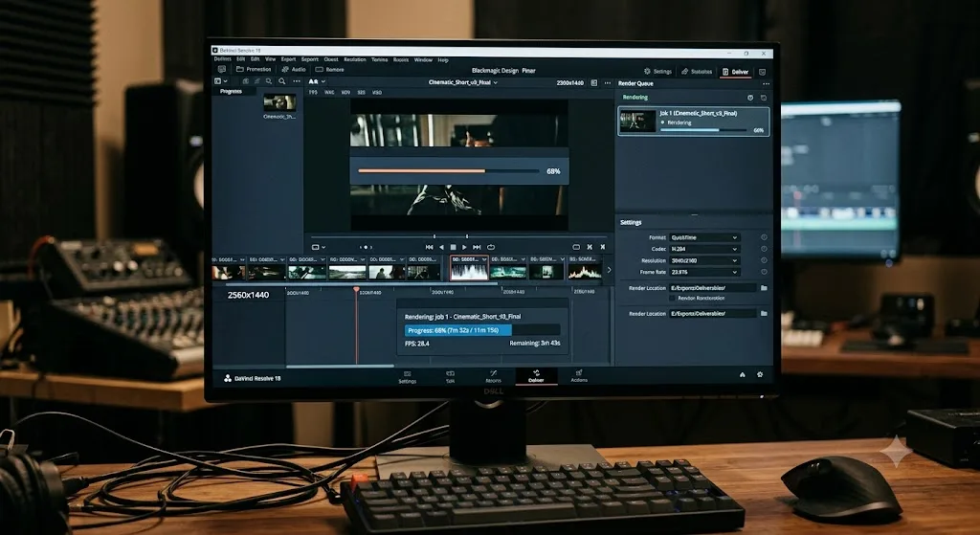
Task: Open the Codec dropdown
Action: coord(704,249)
